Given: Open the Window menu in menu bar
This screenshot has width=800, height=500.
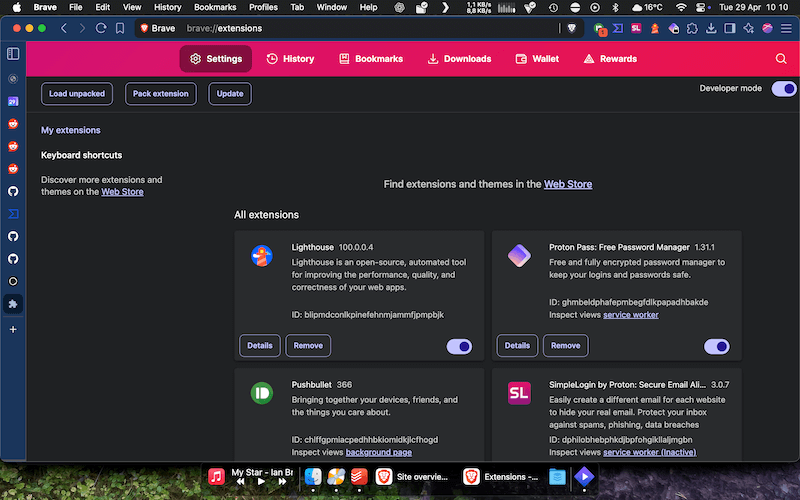Looking at the screenshot, I should click(x=332, y=7).
